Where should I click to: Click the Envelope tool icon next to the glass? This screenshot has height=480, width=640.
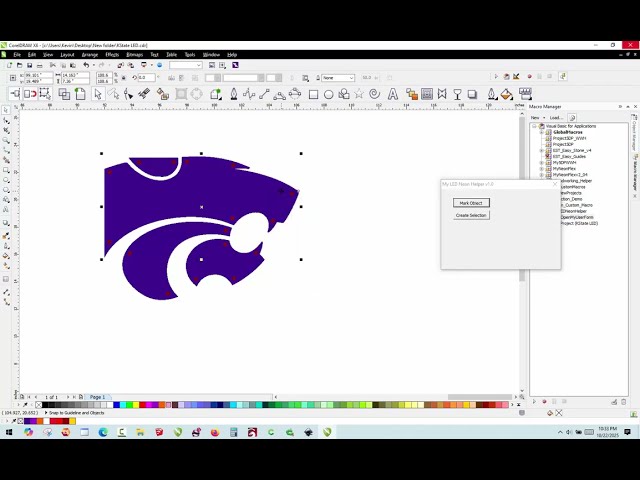pos(442,94)
